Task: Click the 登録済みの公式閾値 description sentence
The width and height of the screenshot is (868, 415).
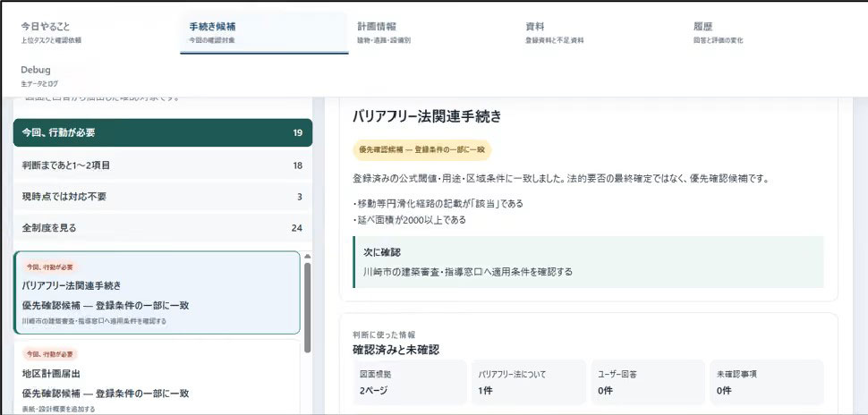Action: (x=561, y=179)
